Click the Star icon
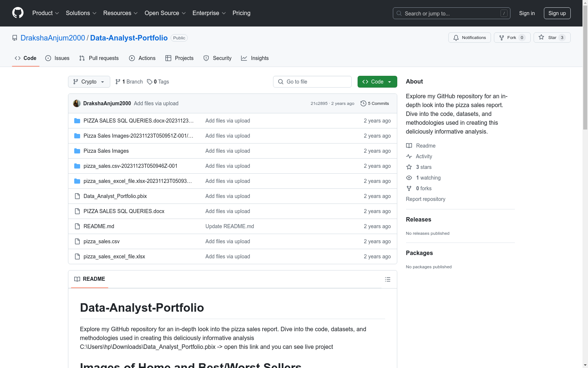Image resolution: width=588 pixels, height=368 pixels. tap(541, 37)
